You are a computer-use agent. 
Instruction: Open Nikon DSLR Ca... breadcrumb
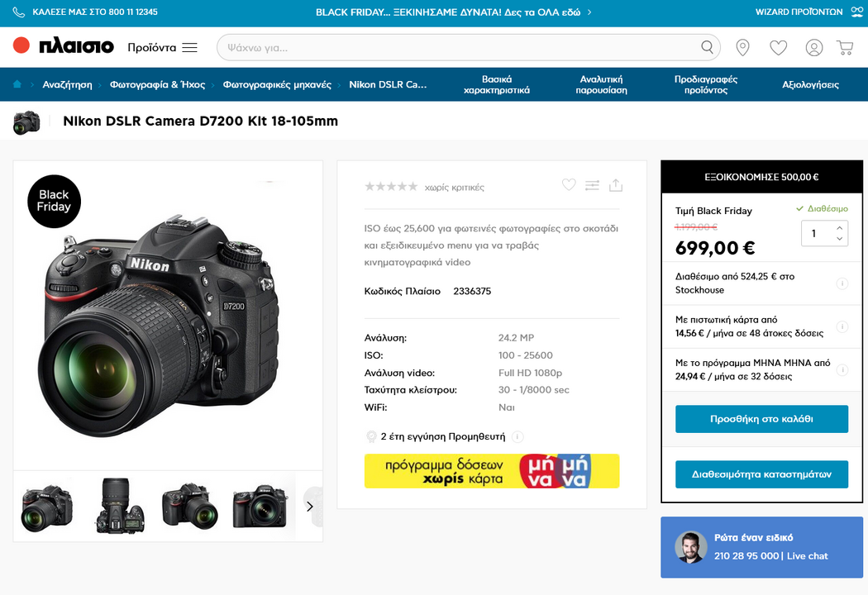(388, 84)
